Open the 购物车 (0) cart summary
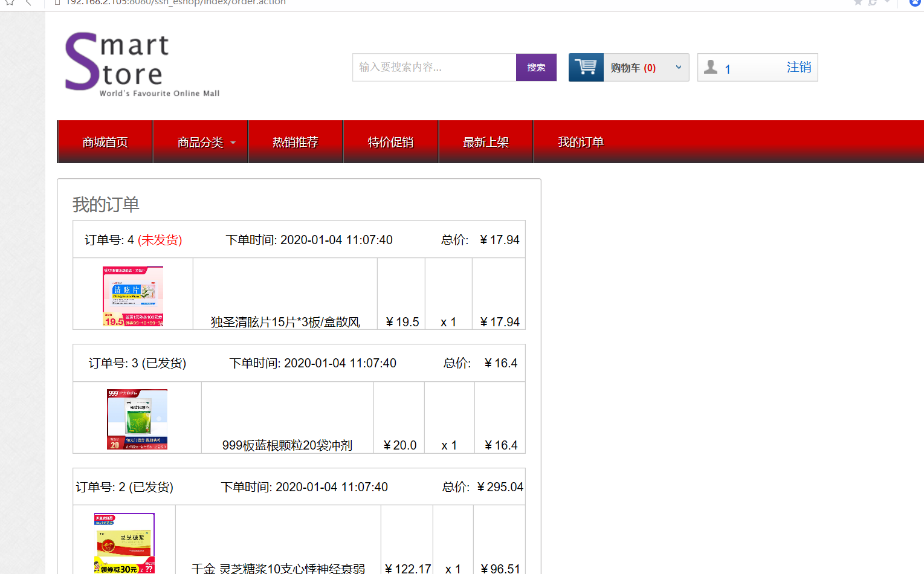924x574 pixels. pyautogui.click(x=633, y=68)
